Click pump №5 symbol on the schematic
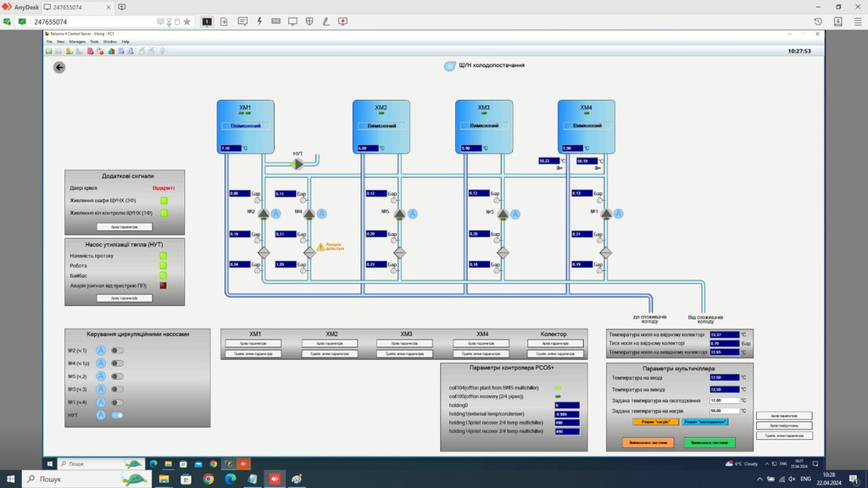868x488 pixels. click(400, 213)
